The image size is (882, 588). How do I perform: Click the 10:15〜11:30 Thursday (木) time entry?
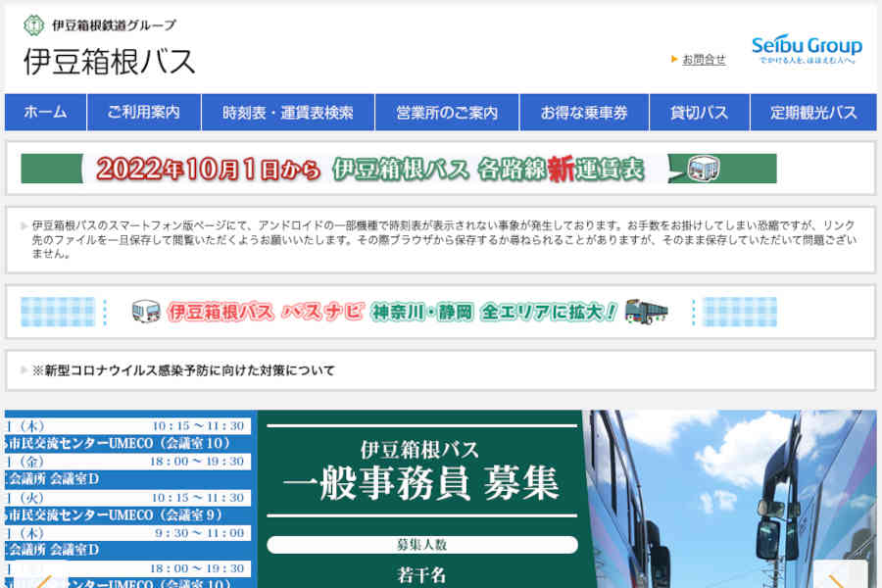[x=197, y=426]
